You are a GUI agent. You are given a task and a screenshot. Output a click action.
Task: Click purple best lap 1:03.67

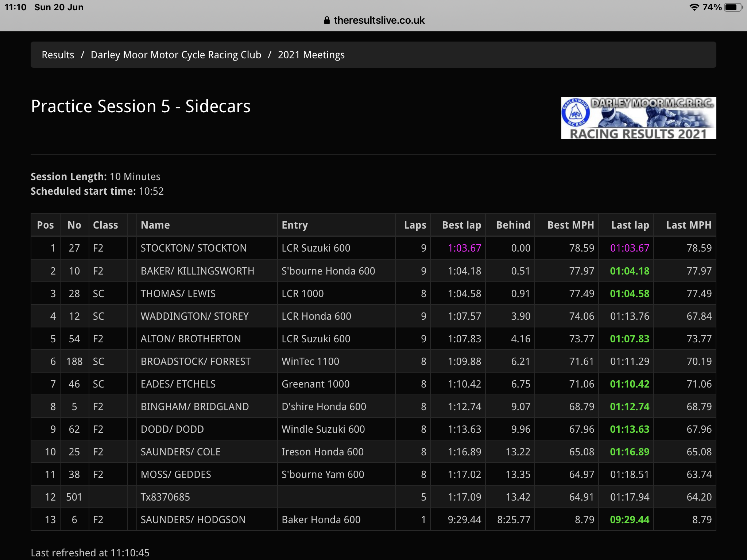(x=464, y=248)
